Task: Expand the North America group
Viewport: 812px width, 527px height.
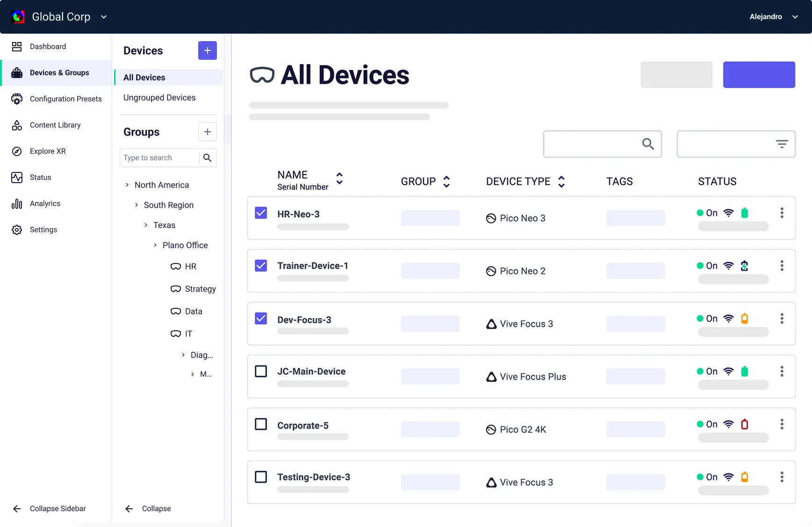Action: coord(127,185)
